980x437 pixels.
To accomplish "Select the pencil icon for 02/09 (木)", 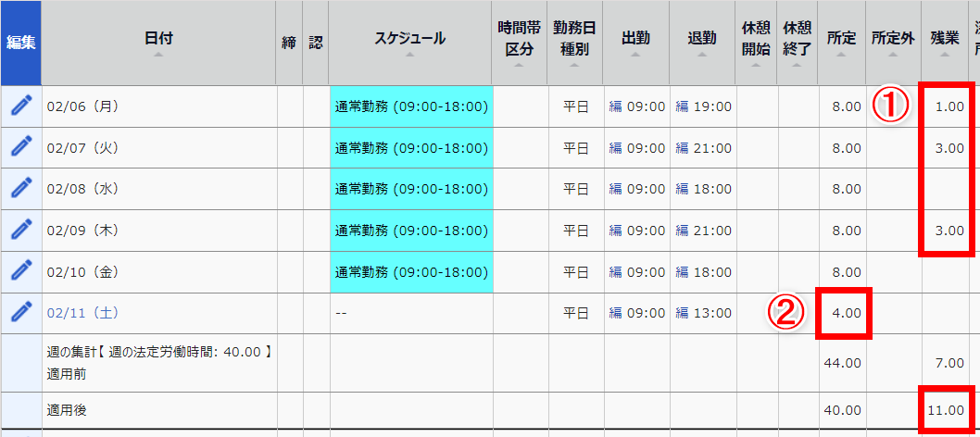I will [20, 230].
